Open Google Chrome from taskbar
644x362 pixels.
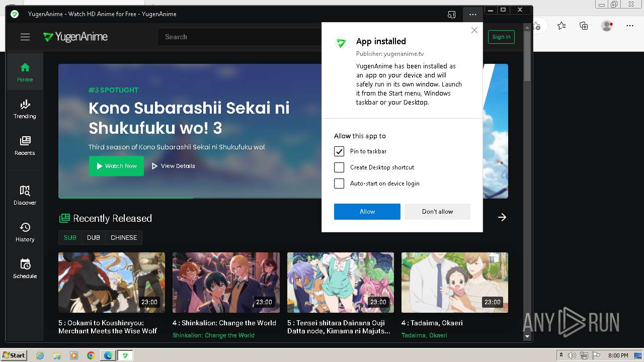(91, 355)
